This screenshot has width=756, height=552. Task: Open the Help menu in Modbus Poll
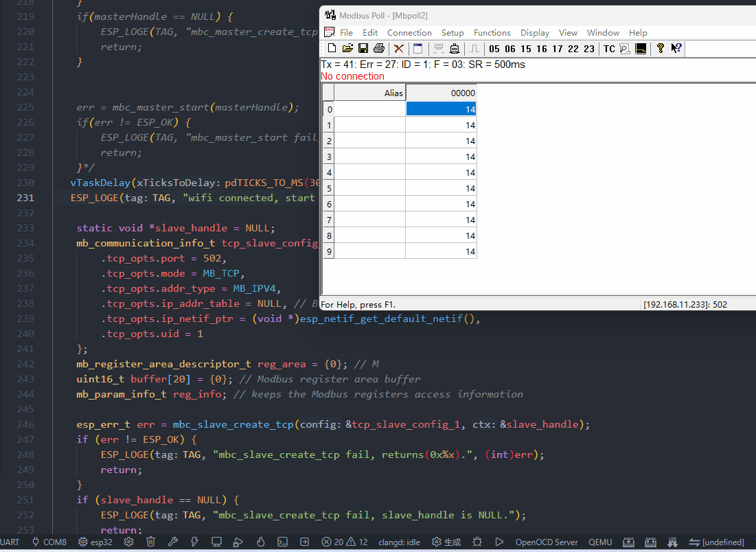(638, 33)
